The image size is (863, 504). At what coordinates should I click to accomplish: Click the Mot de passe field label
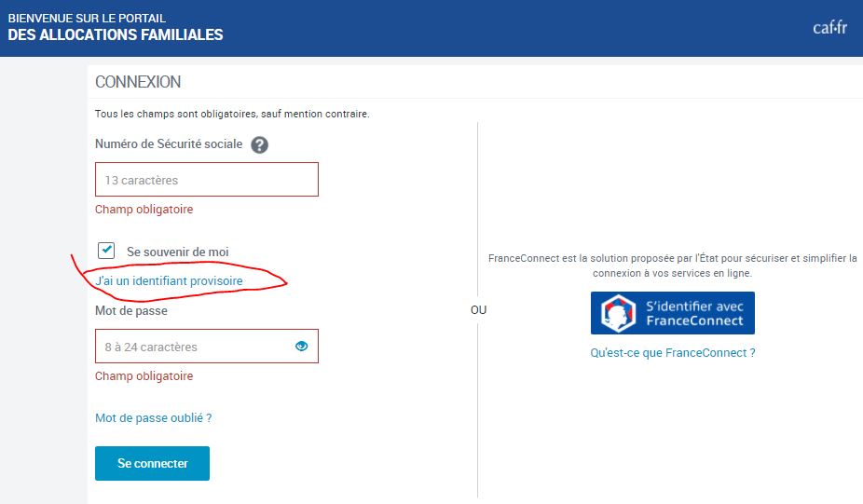pos(131,310)
